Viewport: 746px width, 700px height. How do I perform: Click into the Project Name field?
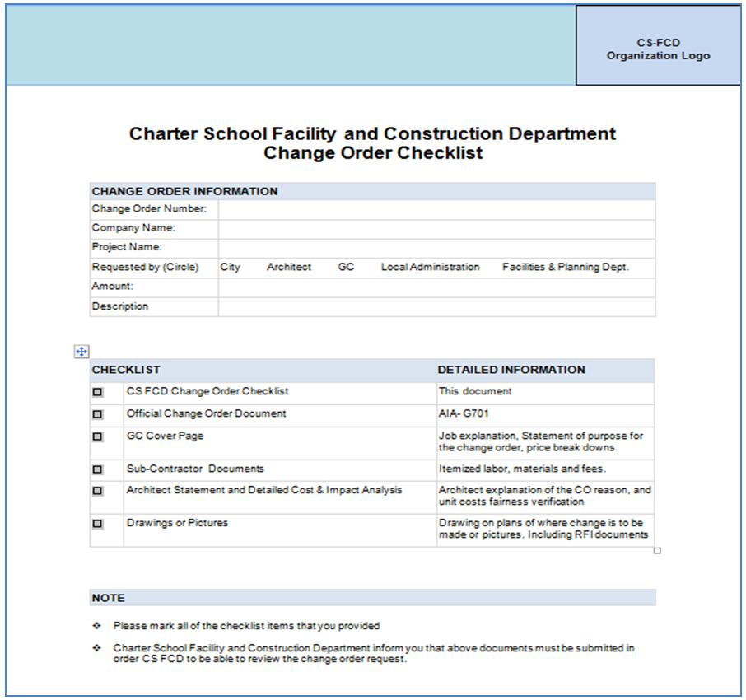click(x=436, y=247)
